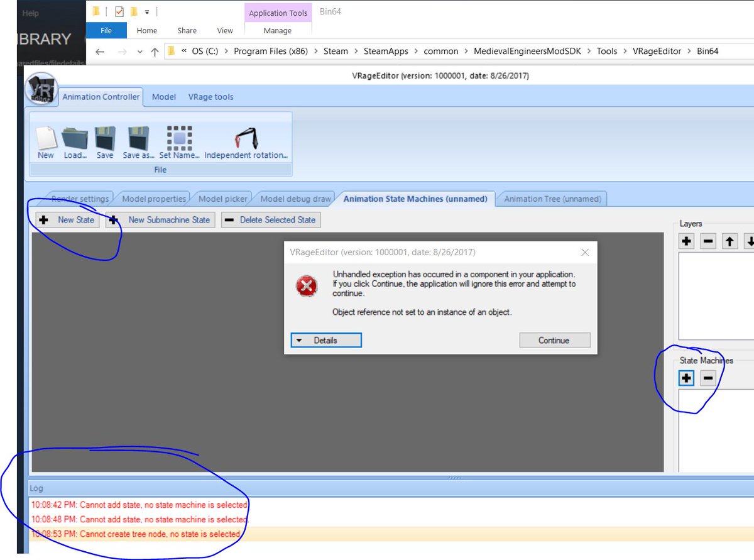Click Continue in the error dialog
The image size is (754, 560).
point(555,339)
